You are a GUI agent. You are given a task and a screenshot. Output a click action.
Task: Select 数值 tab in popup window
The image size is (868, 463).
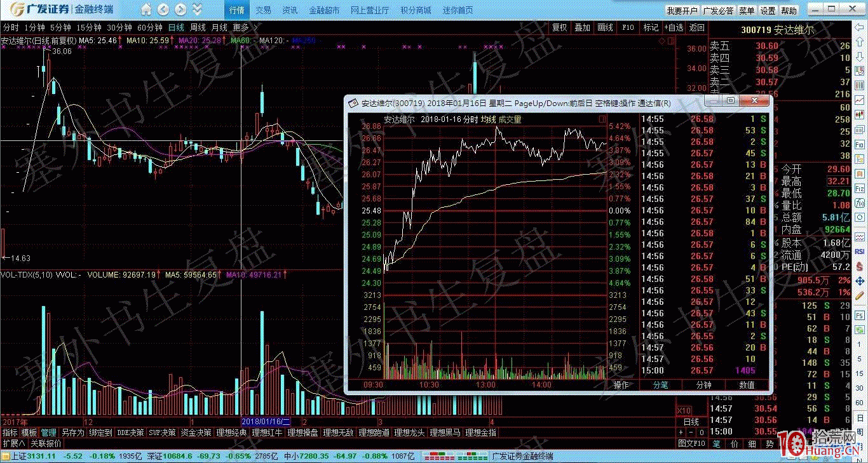tap(747, 385)
